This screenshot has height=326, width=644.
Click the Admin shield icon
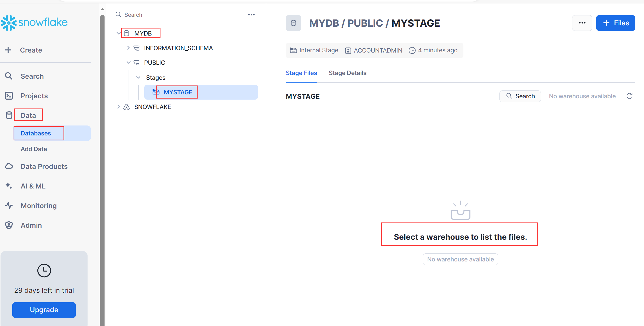(x=9, y=225)
